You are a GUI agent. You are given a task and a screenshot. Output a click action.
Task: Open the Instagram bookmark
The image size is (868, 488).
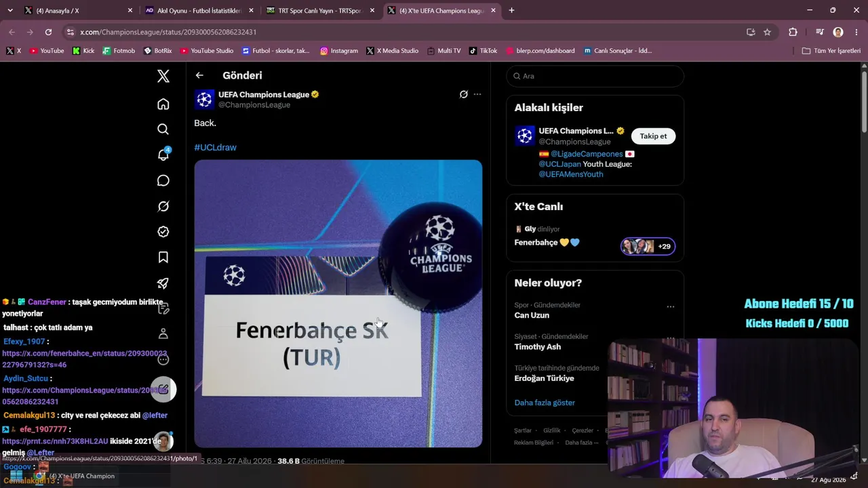click(x=339, y=51)
